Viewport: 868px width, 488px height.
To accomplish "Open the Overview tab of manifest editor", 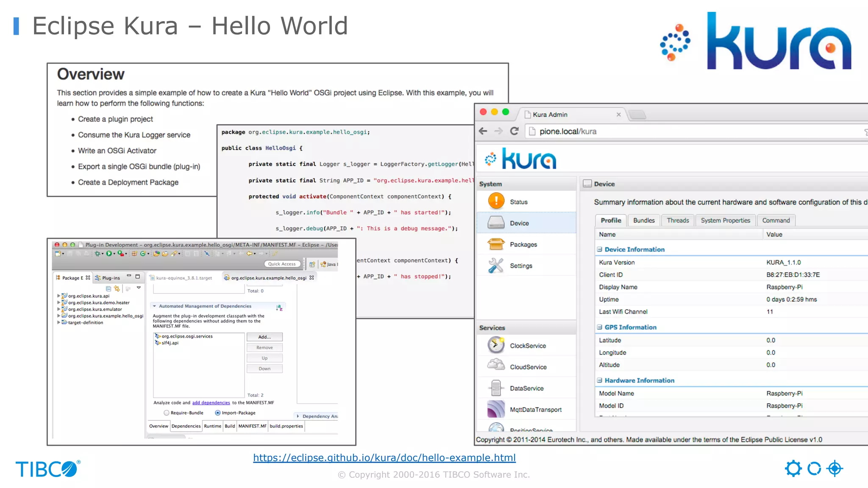I will (x=159, y=426).
